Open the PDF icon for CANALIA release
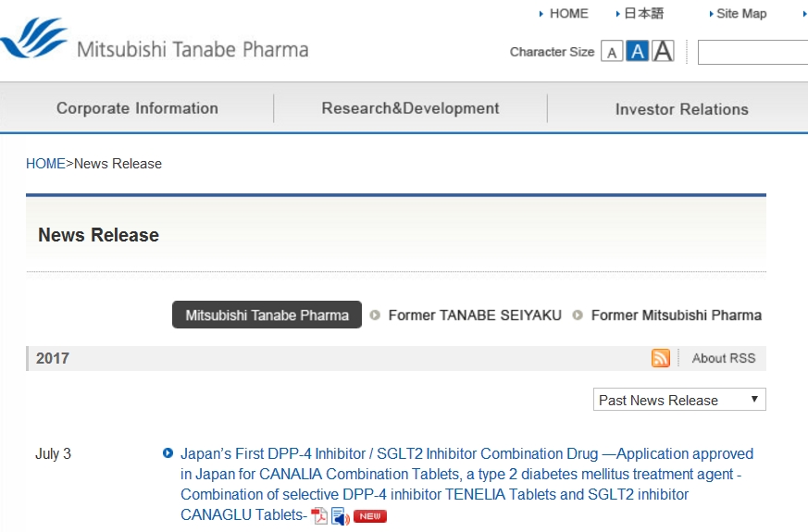 tap(319, 516)
